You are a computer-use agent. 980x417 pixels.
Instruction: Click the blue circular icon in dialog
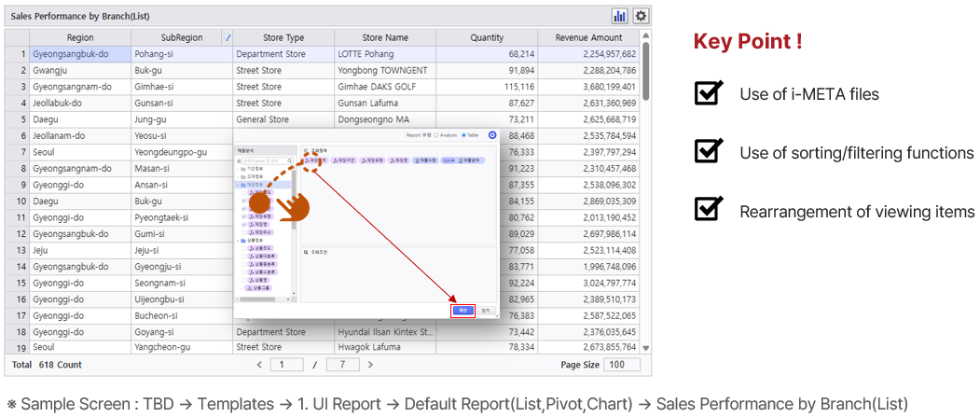tap(492, 135)
